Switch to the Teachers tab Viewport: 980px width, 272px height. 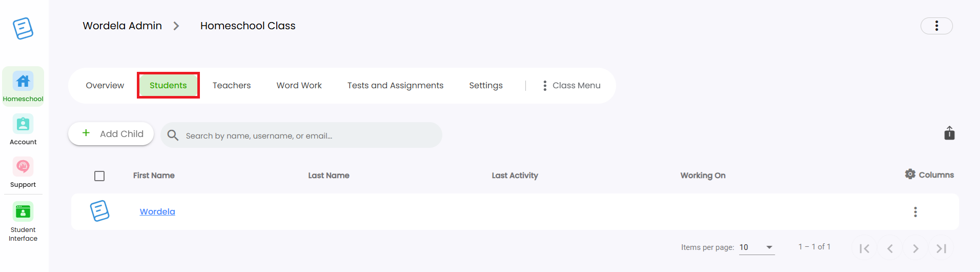click(232, 86)
